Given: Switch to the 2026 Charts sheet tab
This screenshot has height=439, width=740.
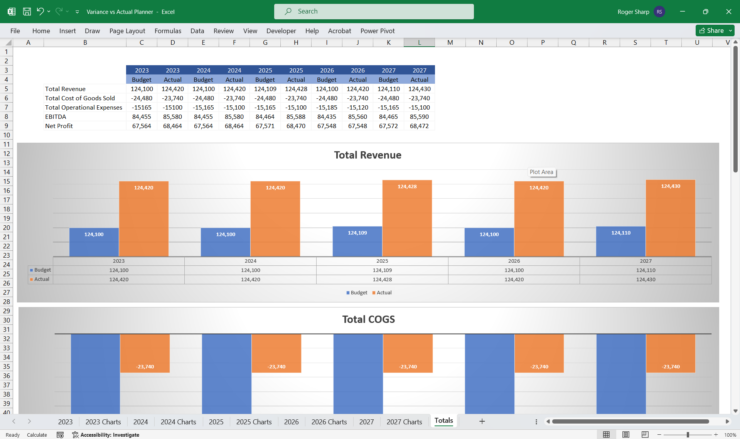Looking at the screenshot, I should click(x=329, y=422).
